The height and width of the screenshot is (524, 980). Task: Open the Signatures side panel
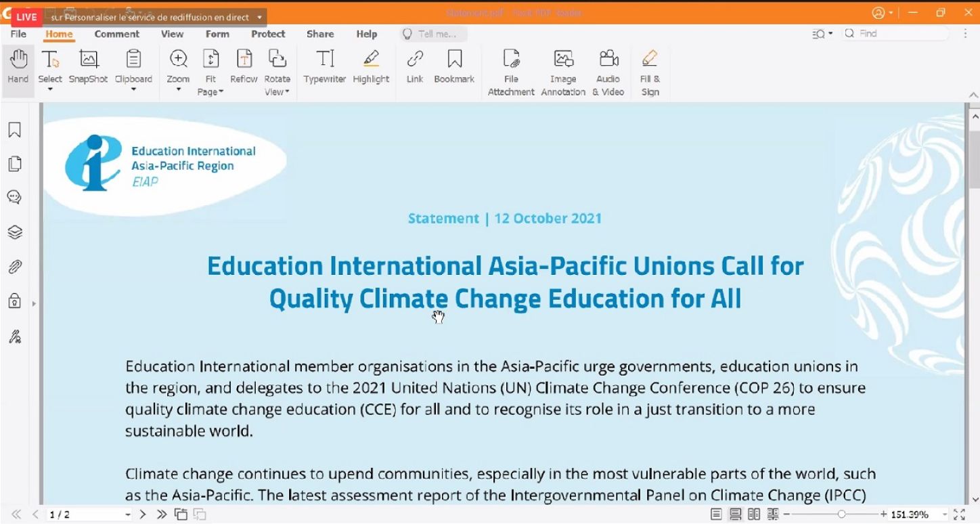14,336
